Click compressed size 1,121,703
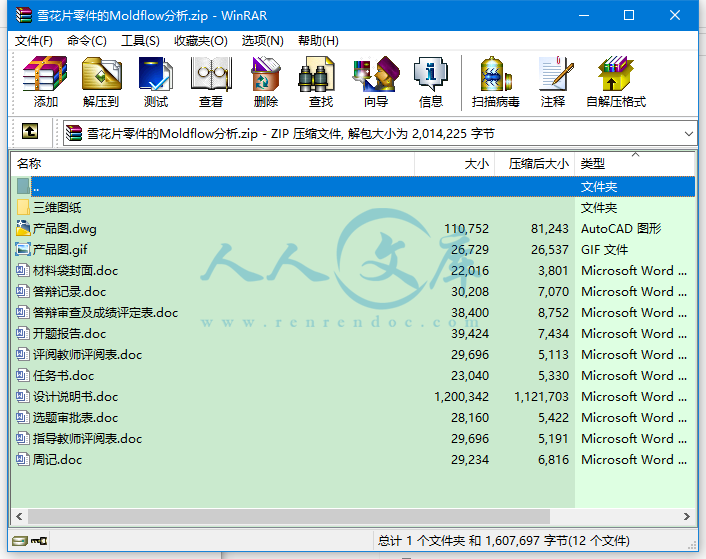This screenshot has height=559, width=706. 541,397
